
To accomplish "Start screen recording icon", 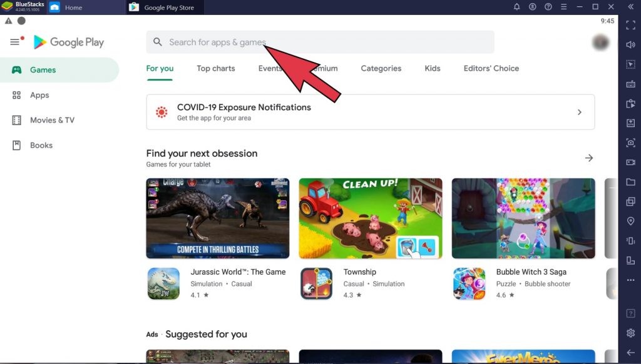I will [631, 162].
